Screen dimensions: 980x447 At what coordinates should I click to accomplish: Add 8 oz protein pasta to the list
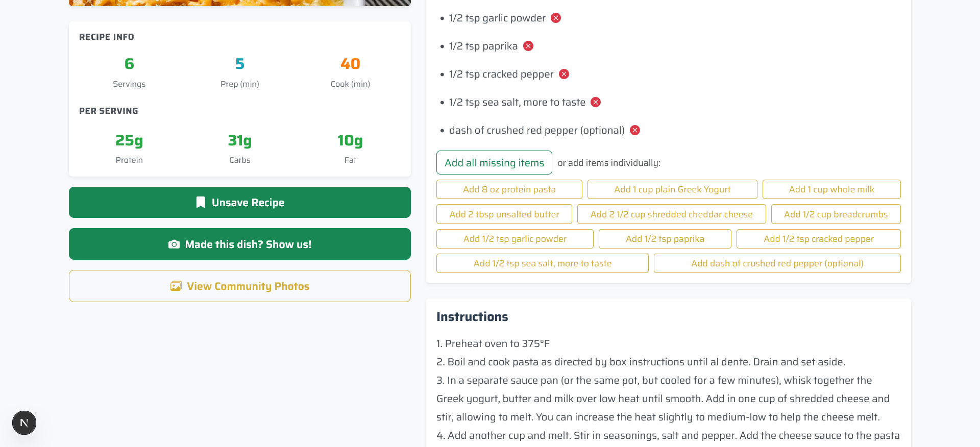(x=509, y=189)
